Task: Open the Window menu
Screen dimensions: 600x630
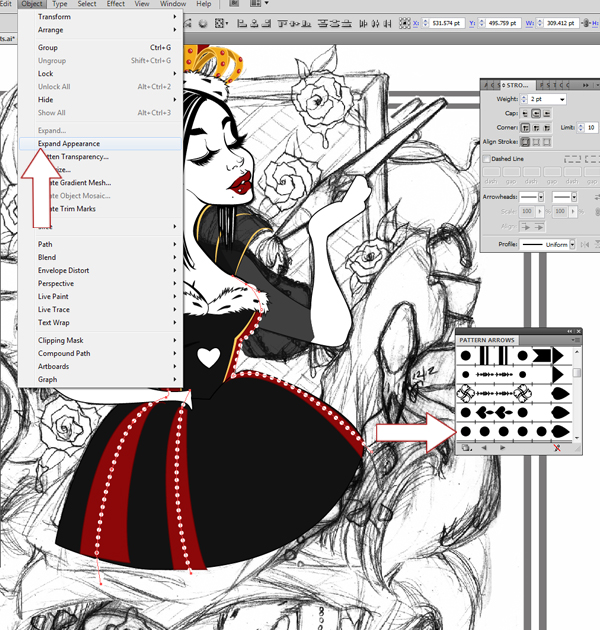Action: tap(173, 4)
